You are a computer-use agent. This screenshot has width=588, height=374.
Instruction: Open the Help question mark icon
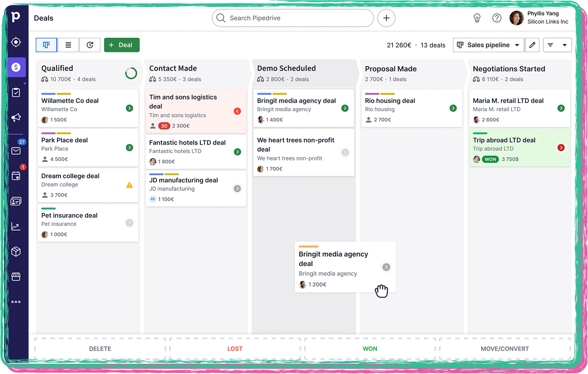click(497, 18)
